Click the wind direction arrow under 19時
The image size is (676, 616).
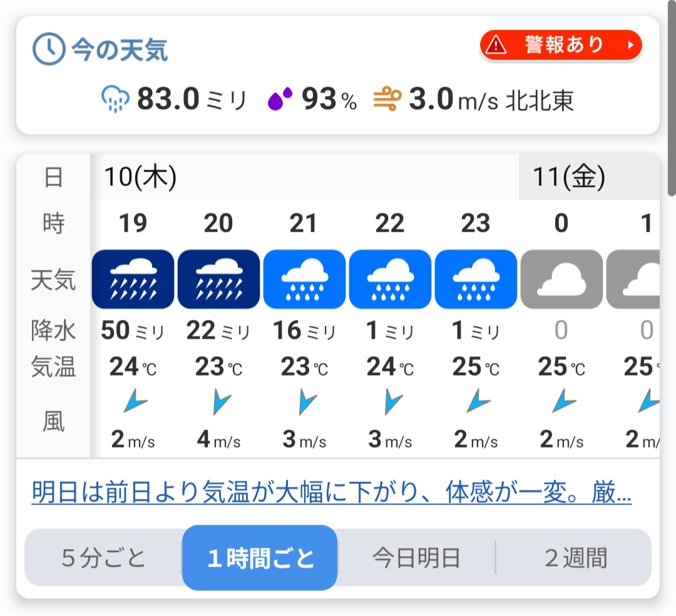click(x=135, y=401)
